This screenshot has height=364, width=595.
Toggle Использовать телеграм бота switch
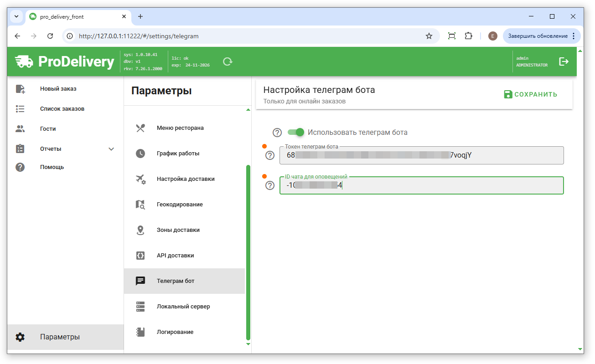tap(296, 132)
